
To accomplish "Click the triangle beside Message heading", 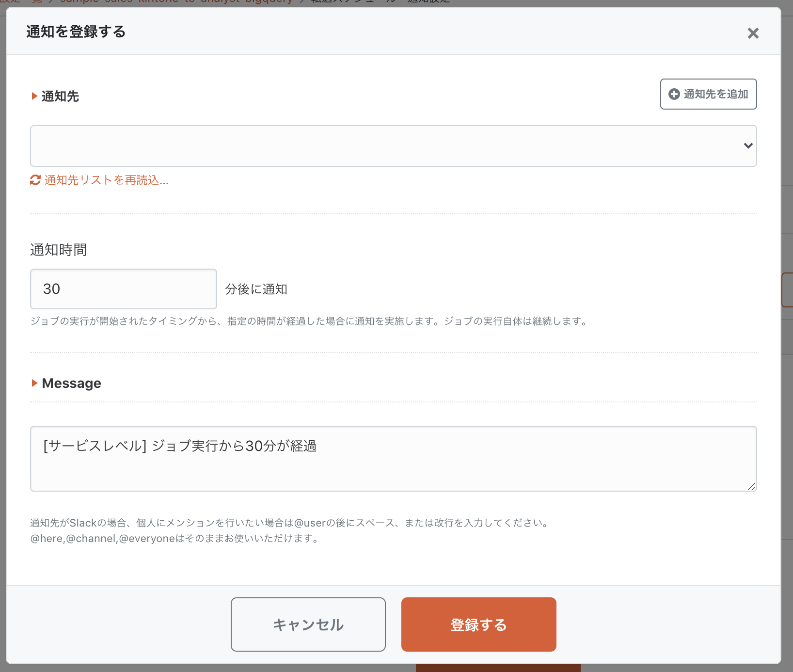I will click(34, 383).
